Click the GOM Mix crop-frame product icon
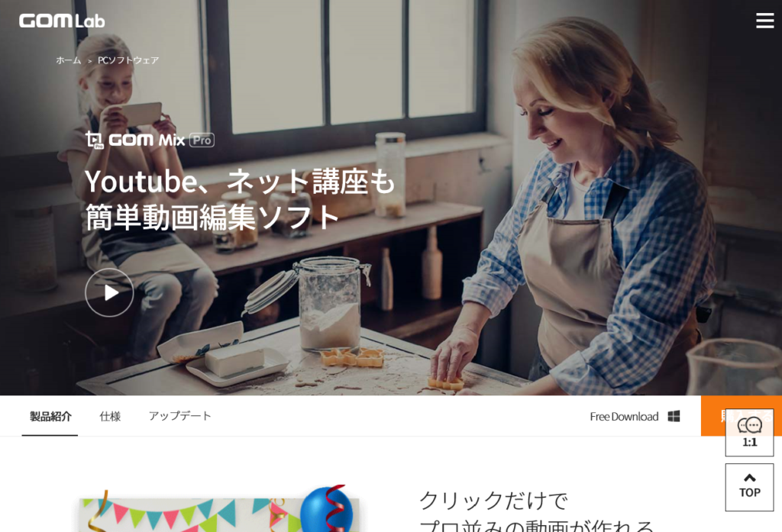The image size is (782, 532). [x=94, y=140]
